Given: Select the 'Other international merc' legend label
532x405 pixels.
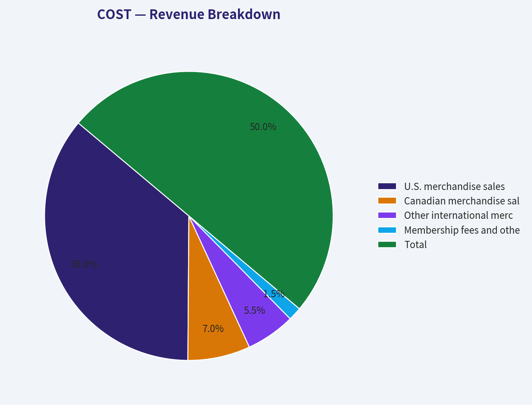Looking at the screenshot, I should point(458,215).
